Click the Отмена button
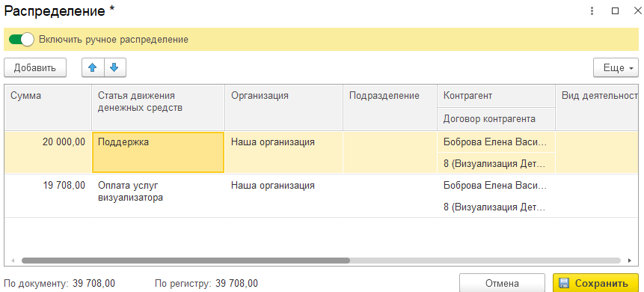 502,283
